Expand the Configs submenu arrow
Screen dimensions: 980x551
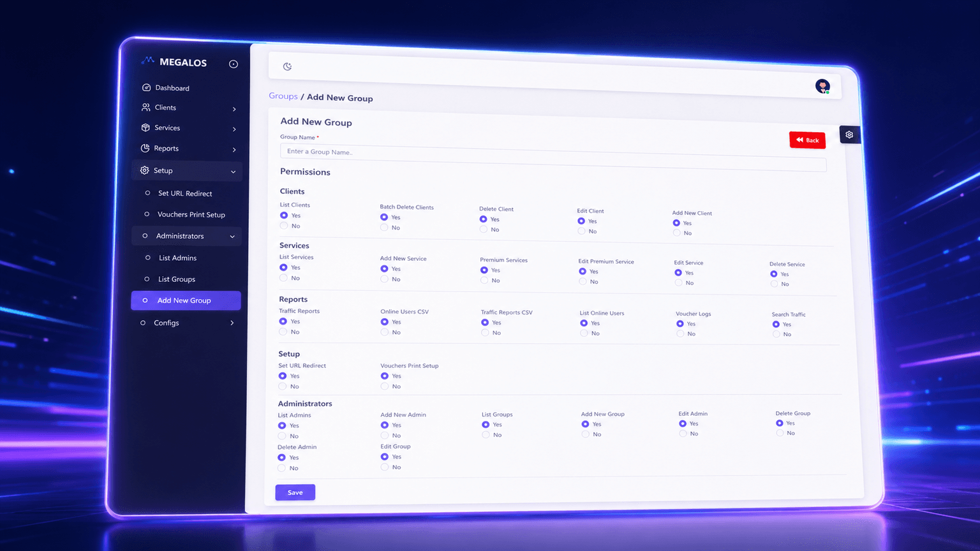pyautogui.click(x=232, y=323)
